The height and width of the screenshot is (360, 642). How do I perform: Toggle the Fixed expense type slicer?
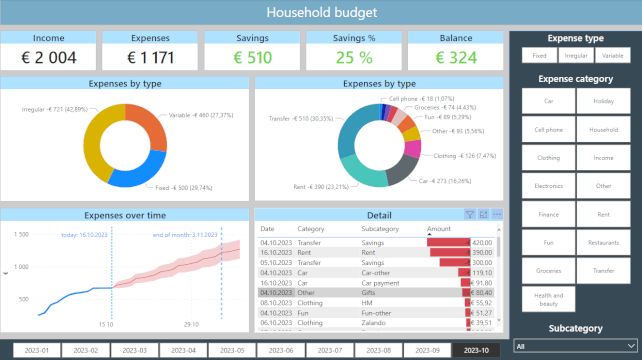pyautogui.click(x=539, y=55)
